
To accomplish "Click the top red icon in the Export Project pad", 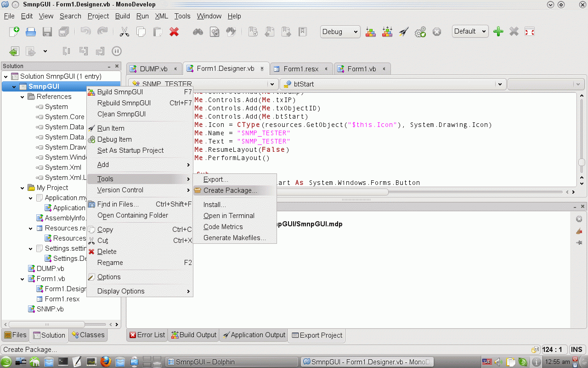I will (x=579, y=219).
